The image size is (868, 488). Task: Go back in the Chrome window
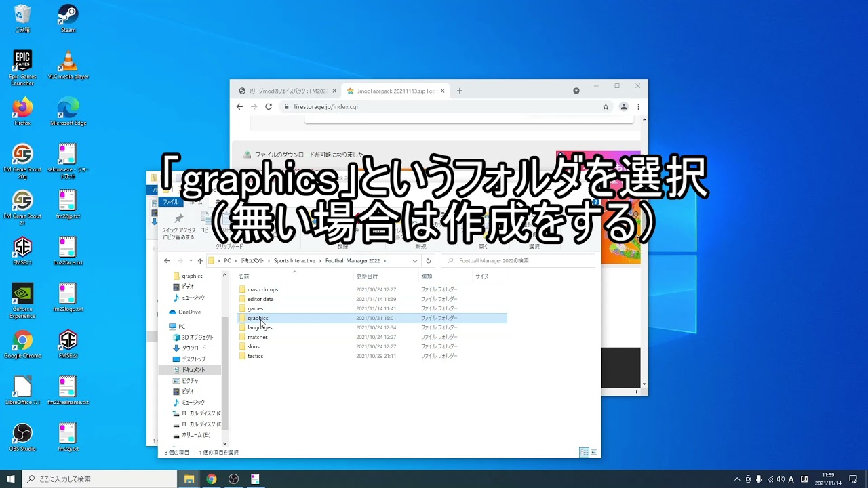[239, 106]
